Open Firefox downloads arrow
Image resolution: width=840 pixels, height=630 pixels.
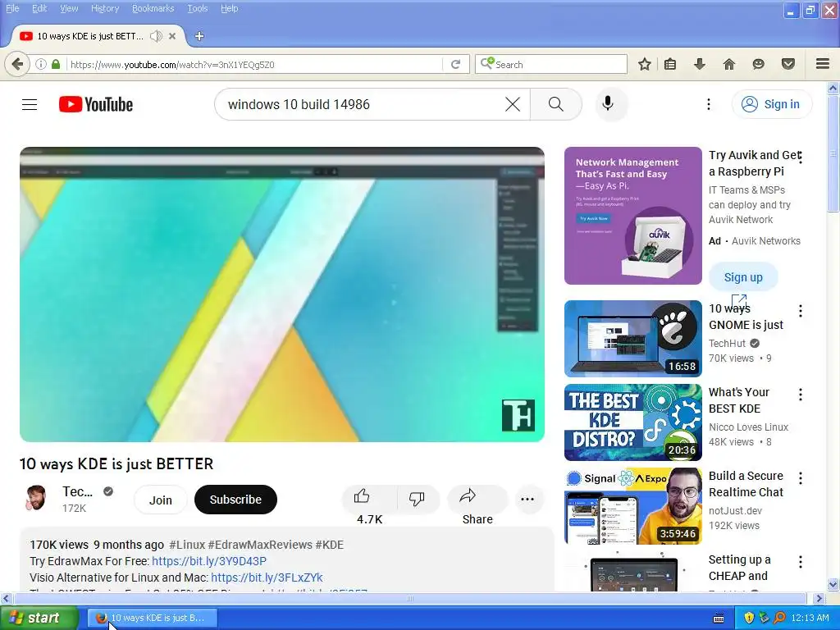(699, 64)
